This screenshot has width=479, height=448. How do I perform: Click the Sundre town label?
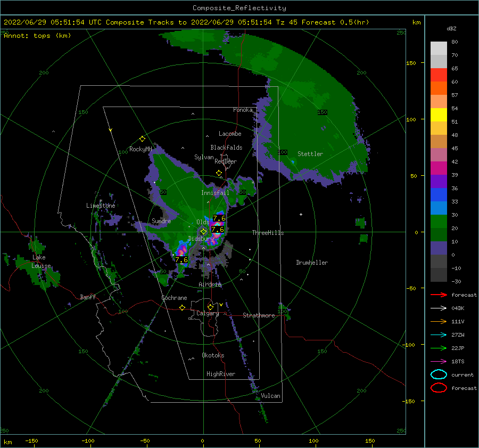pyautogui.click(x=161, y=221)
